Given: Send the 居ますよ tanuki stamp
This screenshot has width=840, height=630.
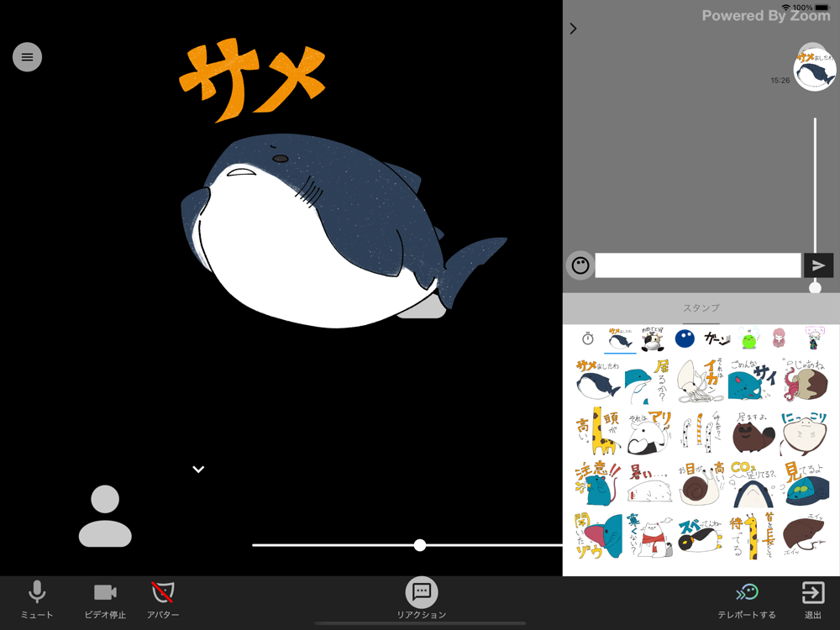Looking at the screenshot, I should click(752, 432).
